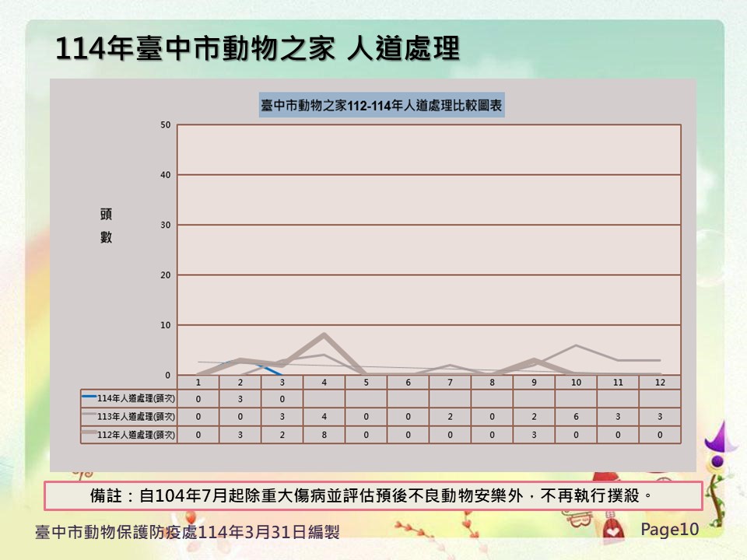Image resolution: width=747 pixels, height=560 pixels.
Task: Click month header "8" in the data table
Action: (492, 383)
